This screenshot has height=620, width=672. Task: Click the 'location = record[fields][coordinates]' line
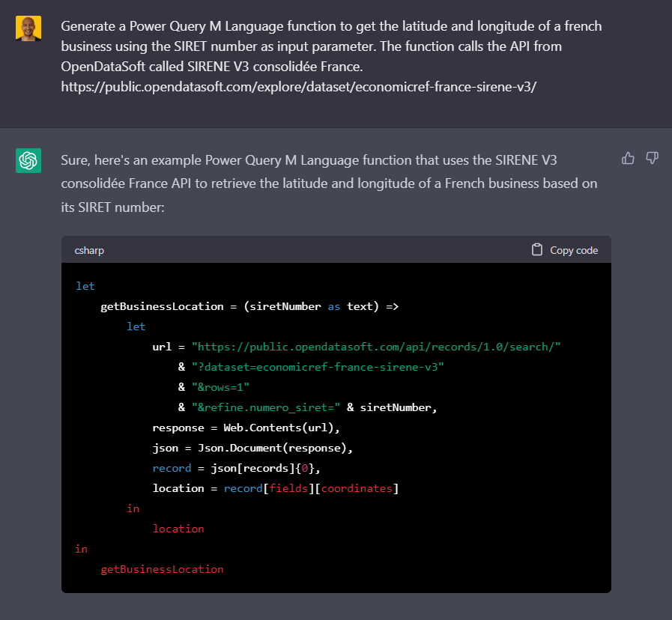pyautogui.click(x=276, y=488)
